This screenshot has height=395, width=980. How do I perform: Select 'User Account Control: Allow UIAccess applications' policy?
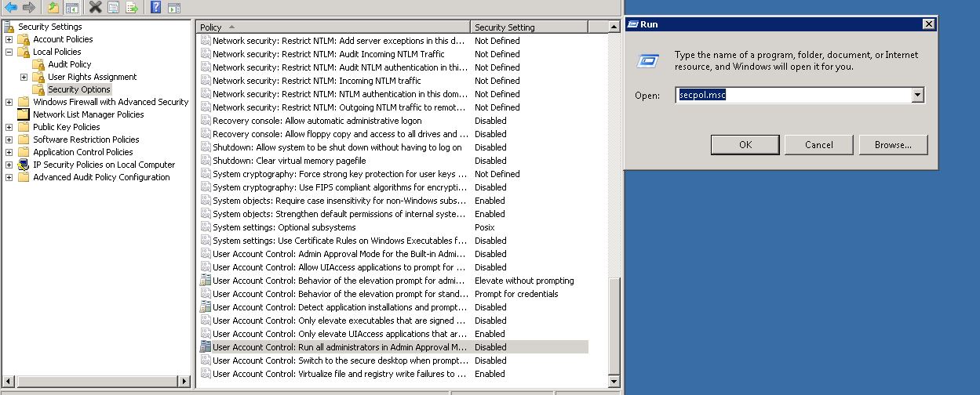point(341,267)
